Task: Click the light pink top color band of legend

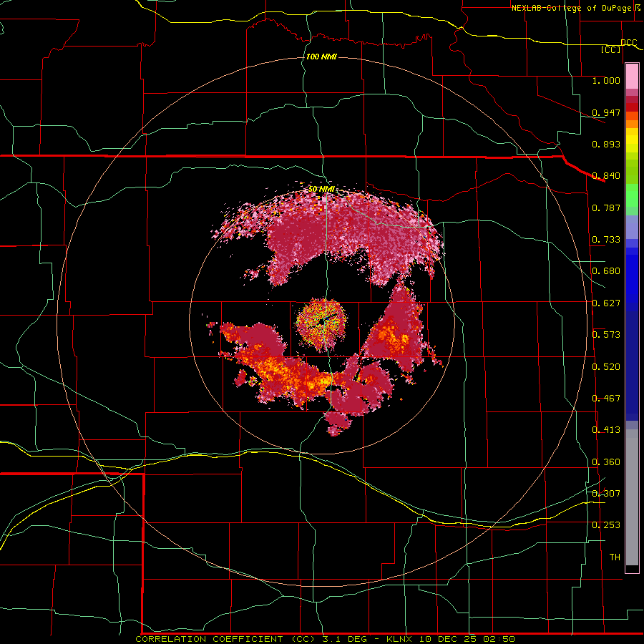Action: click(x=632, y=77)
